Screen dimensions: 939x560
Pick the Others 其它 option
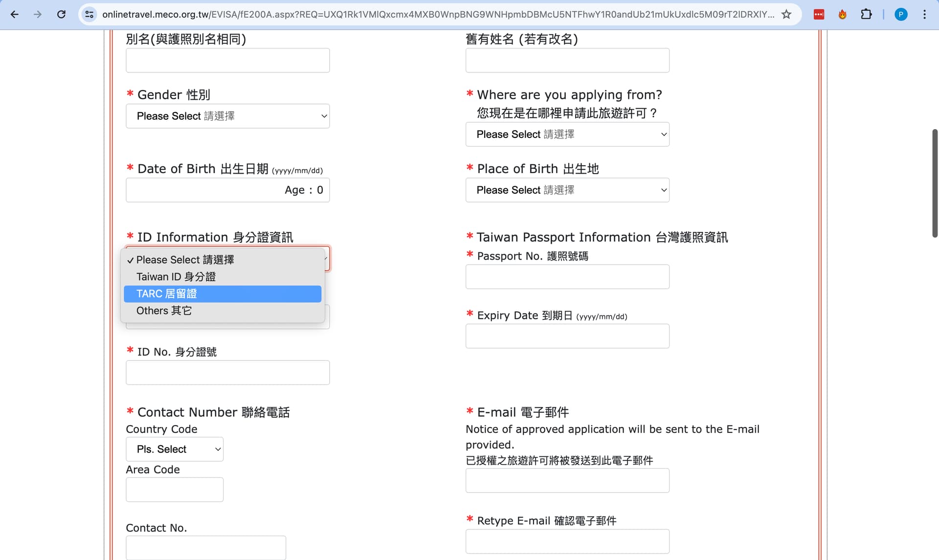coord(164,311)
